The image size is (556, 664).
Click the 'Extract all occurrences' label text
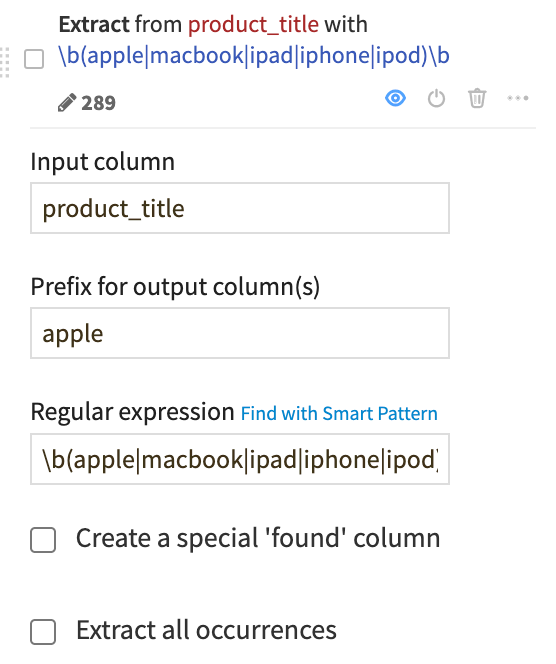pyautogui.click(x=207, y=630)
